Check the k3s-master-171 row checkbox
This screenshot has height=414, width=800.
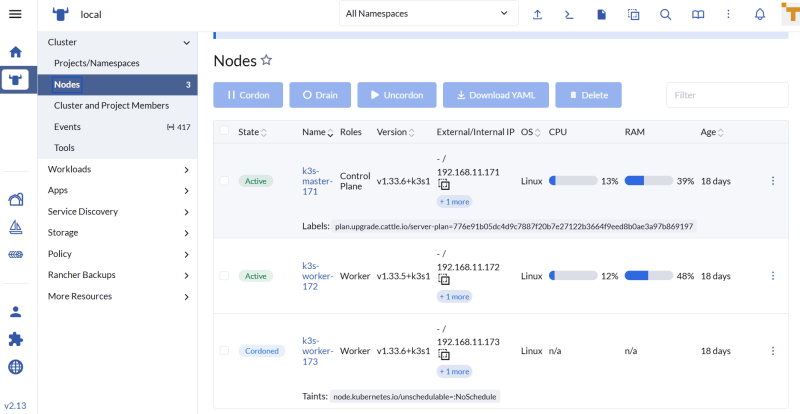224,181
